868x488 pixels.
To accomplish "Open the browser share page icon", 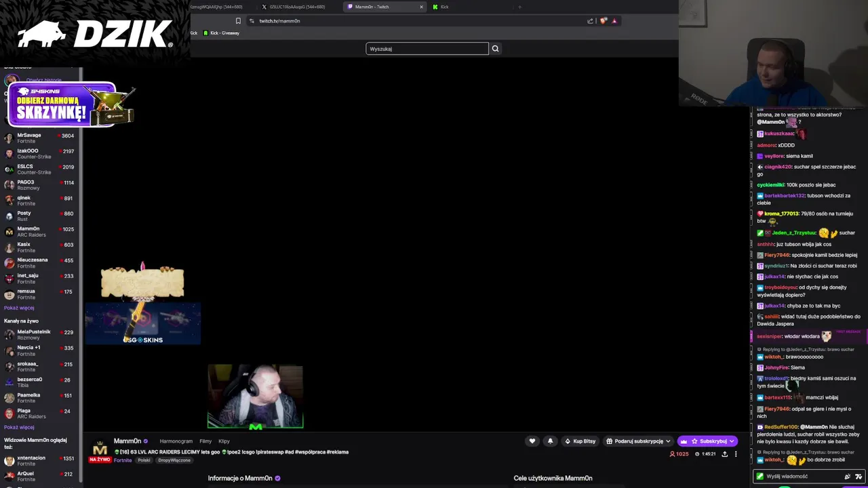I will tap(590, 21).
